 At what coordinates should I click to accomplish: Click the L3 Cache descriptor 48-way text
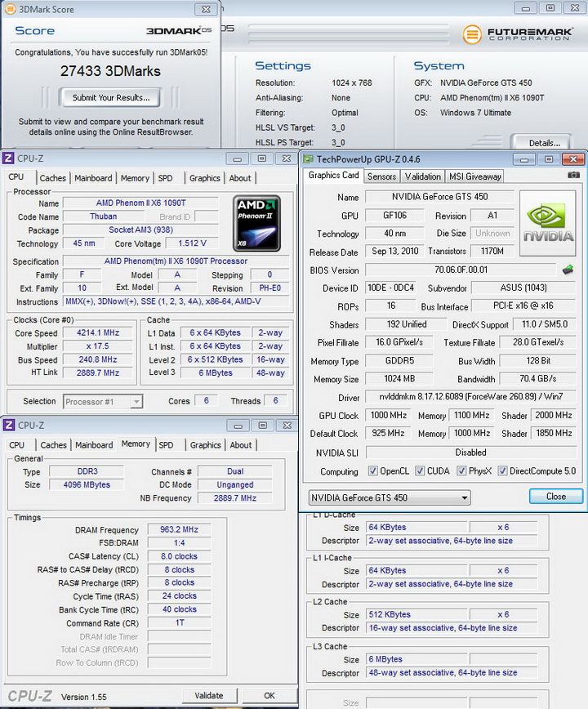tap(443, 673)
